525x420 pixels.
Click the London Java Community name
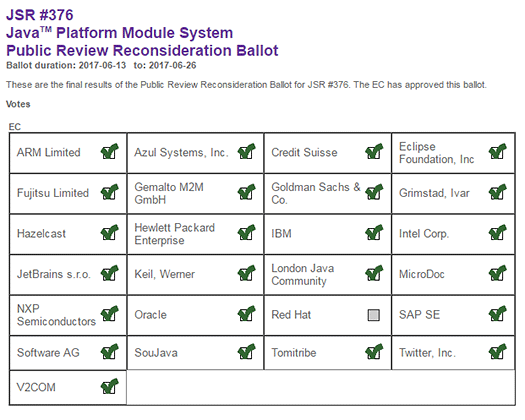point(303,274)
